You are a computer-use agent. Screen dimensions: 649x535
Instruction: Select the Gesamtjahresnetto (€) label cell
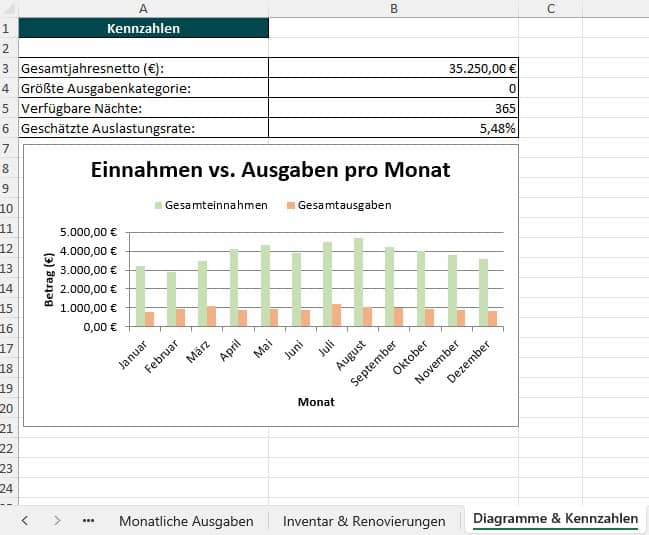(144, 68)
